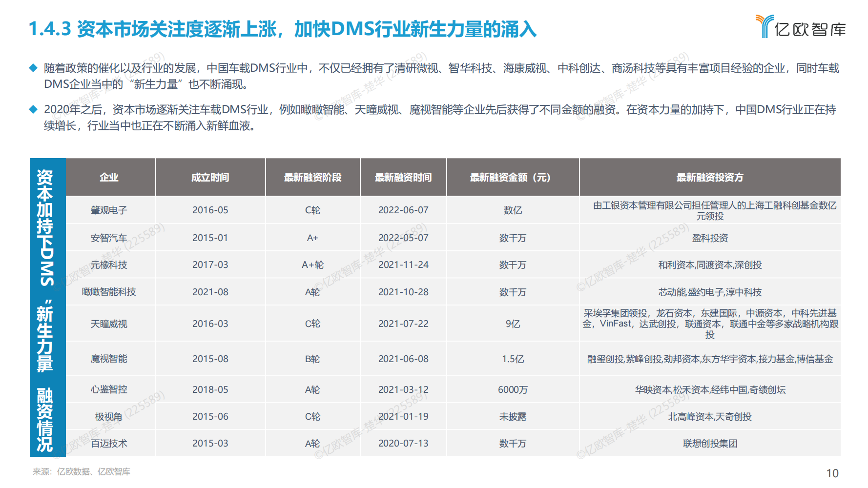868x488 pixels.
Task: Click the vertical side label 资本加持下DMS新生力量融资情况
Action: click(x=47, y=307)
